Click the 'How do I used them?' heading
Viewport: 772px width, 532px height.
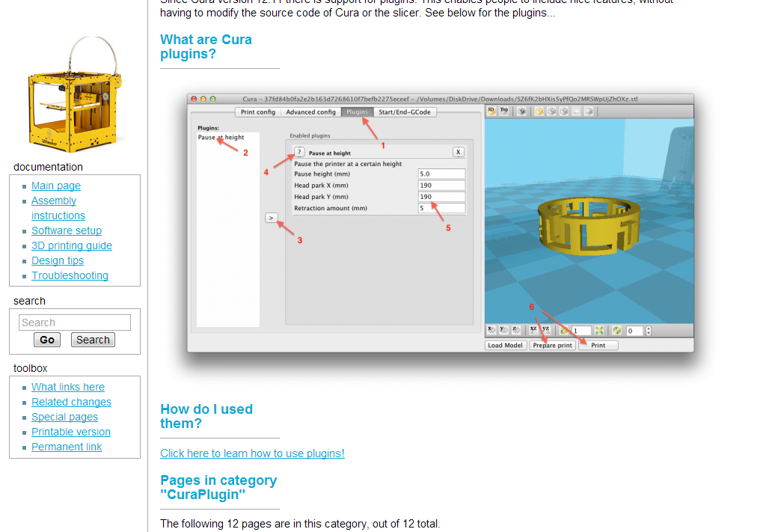click(x=206, y=416)
